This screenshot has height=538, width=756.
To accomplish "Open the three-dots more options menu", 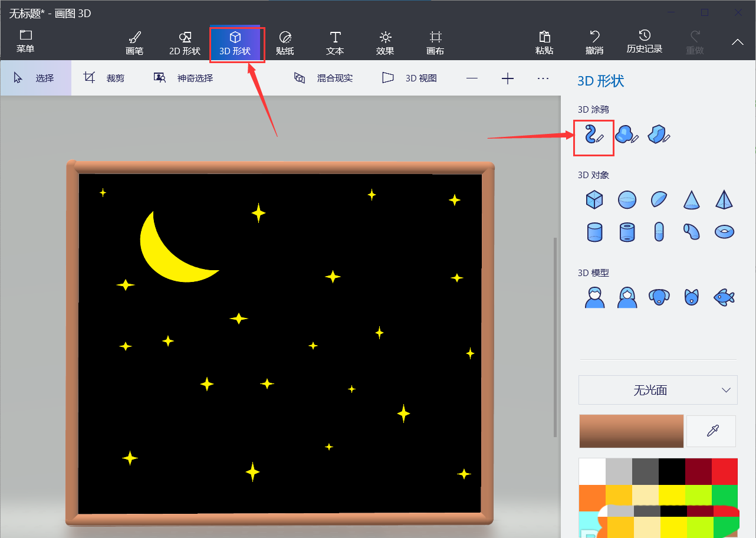I will pyautogui.click(x=544, y=78).
